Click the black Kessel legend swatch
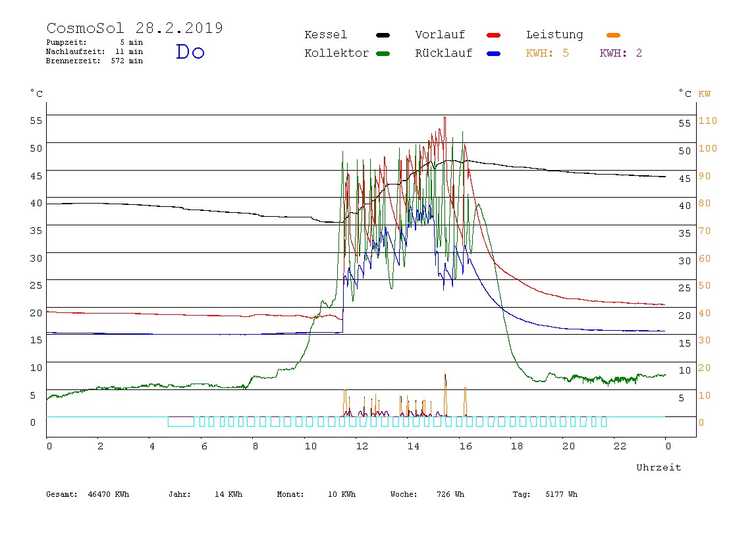The width and height of the screenshot is (756, 535). click(383, 35)
